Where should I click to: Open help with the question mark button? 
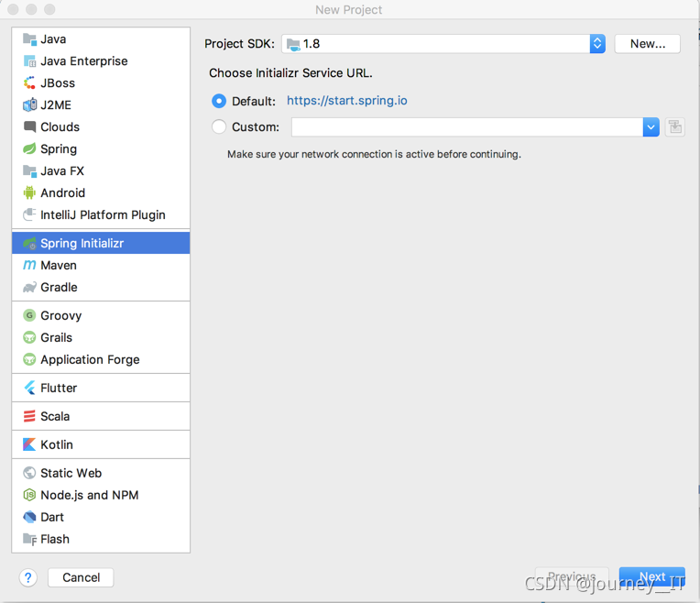click(28, 577)
